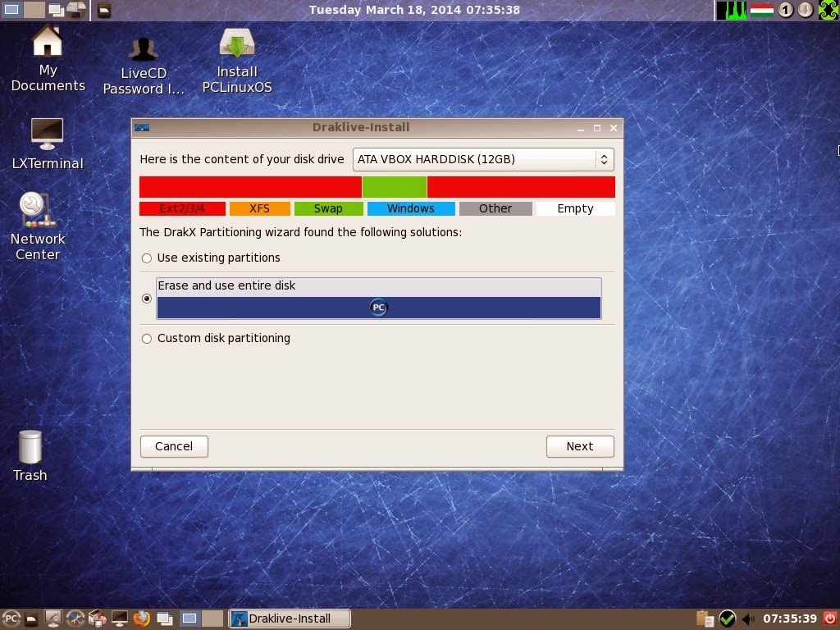Open the My Documents desktop icon
The image size is (840, 630).
(48, 58)
